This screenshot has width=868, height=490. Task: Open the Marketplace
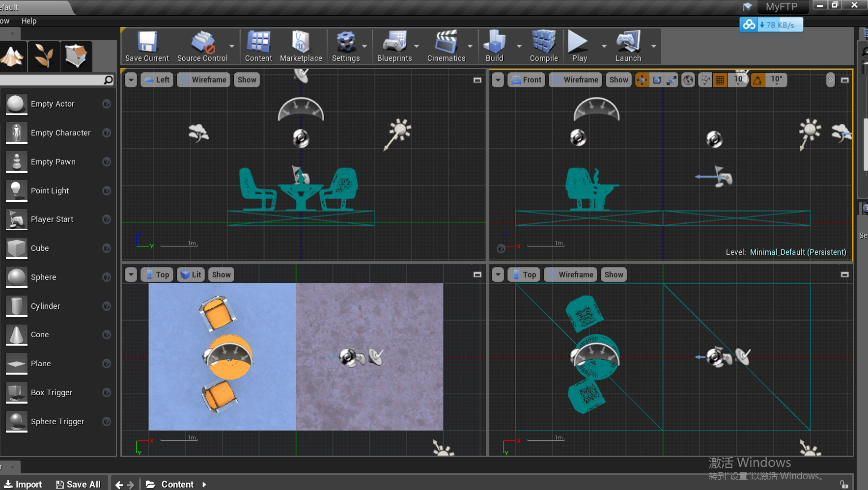click(x=301, y=46)
